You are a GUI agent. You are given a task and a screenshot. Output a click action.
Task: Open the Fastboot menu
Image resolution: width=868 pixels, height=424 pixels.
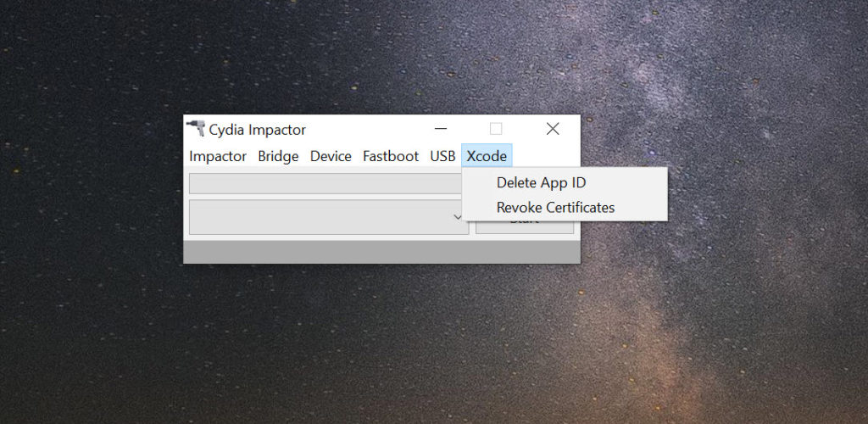pos(391,157)
